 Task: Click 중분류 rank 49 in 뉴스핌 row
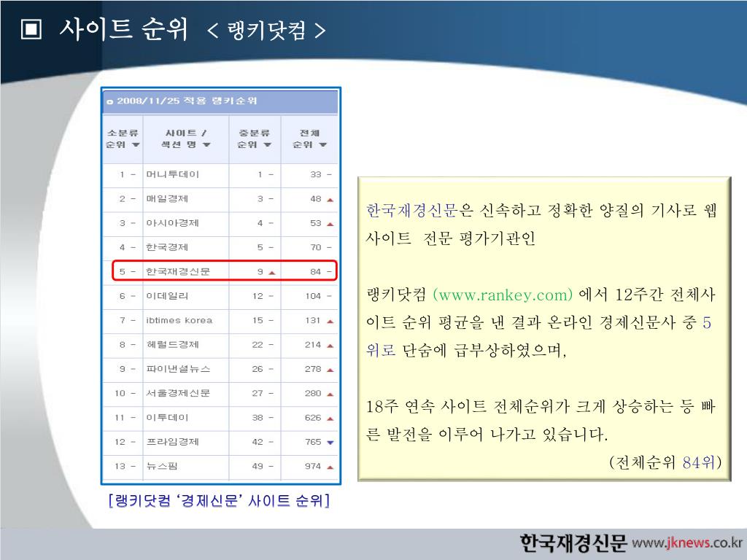(258, 466)
